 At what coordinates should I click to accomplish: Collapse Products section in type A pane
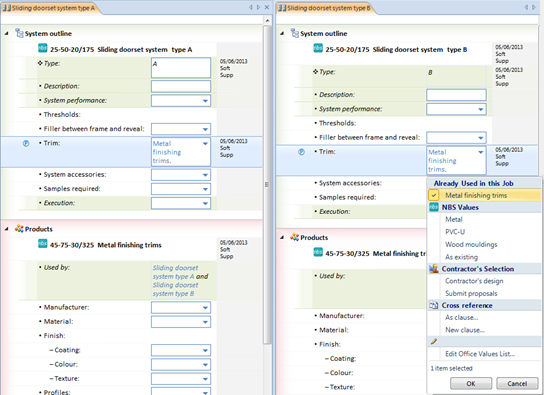point(7,229)
